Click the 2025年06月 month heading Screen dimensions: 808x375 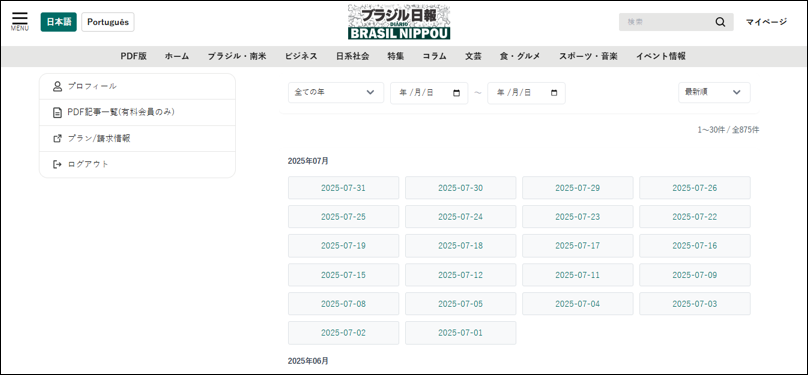click(308, 361)
